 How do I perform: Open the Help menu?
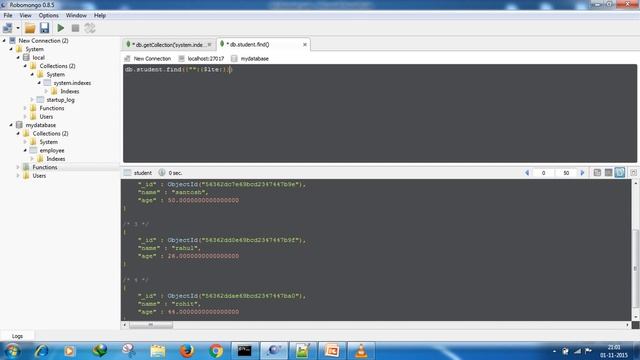pyautogui.click(x=100, y=16)
